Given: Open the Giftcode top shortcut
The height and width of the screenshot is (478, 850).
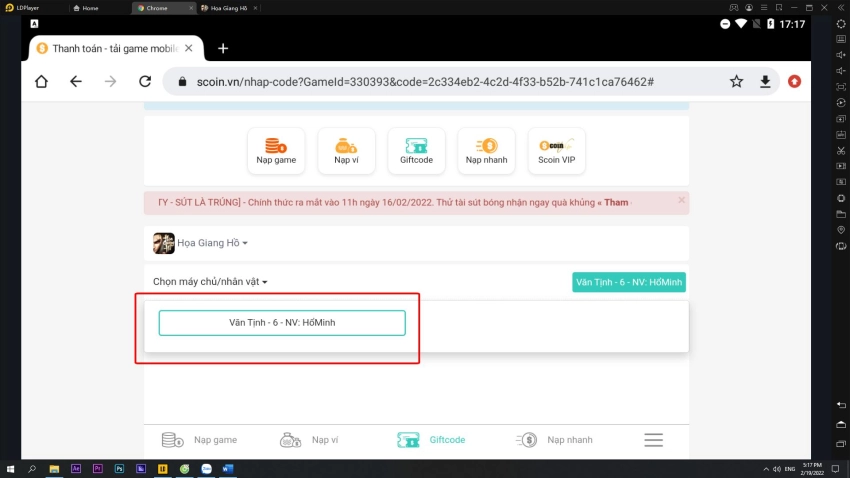Looking at the screenshot, I should point(416,151).
